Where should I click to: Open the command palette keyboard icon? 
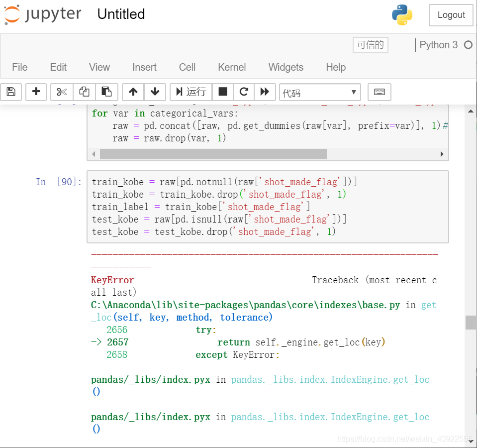tap(380, 92)
